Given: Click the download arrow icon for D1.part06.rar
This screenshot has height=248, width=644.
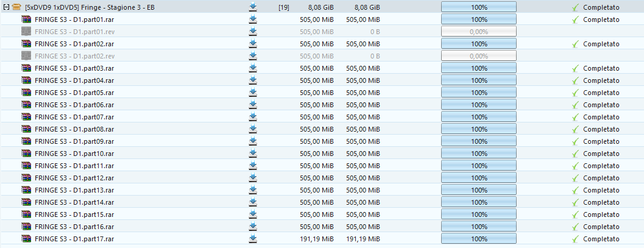Looking at the screenshot, I should [253, 105].
